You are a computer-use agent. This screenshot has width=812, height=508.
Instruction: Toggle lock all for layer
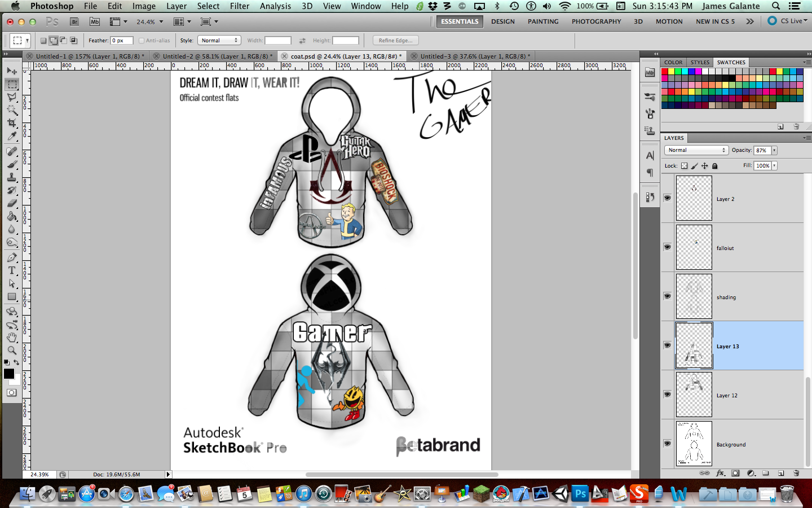coord(715,166)
